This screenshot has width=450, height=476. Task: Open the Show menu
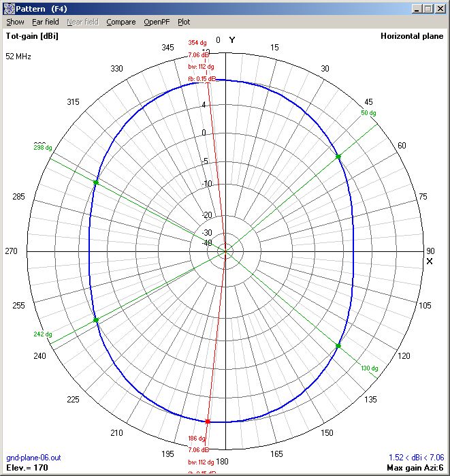[15, 22]
